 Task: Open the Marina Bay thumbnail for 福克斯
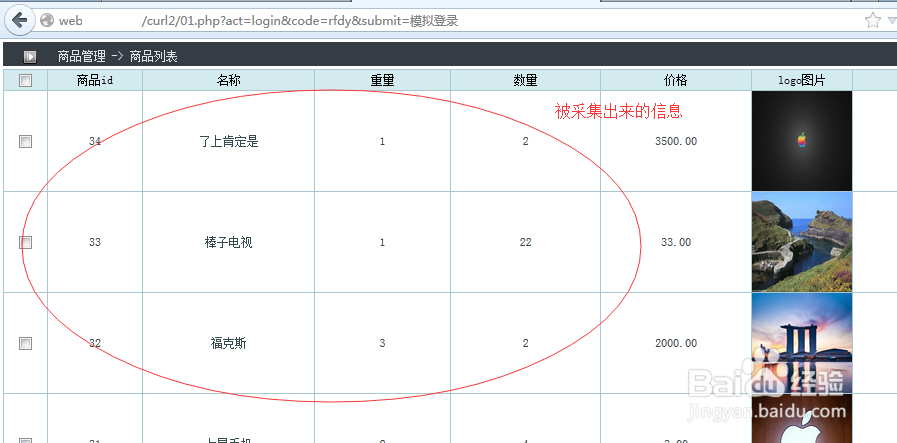[x=802, y=343]
